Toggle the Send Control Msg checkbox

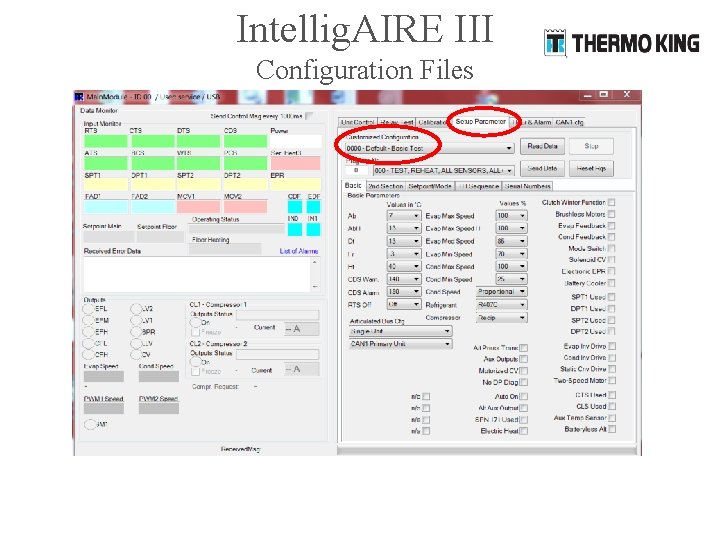coord(309,116)
